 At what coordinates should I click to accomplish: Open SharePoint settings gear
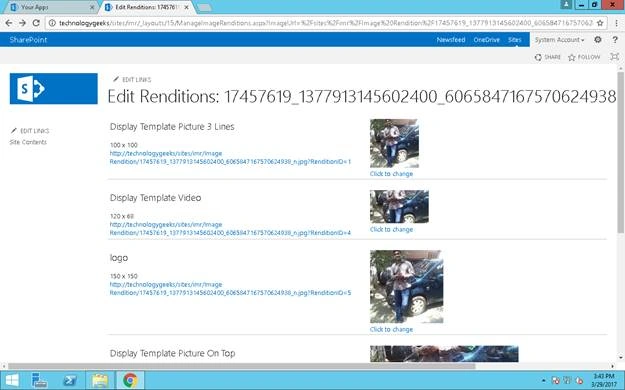click(x=597, y=39)
